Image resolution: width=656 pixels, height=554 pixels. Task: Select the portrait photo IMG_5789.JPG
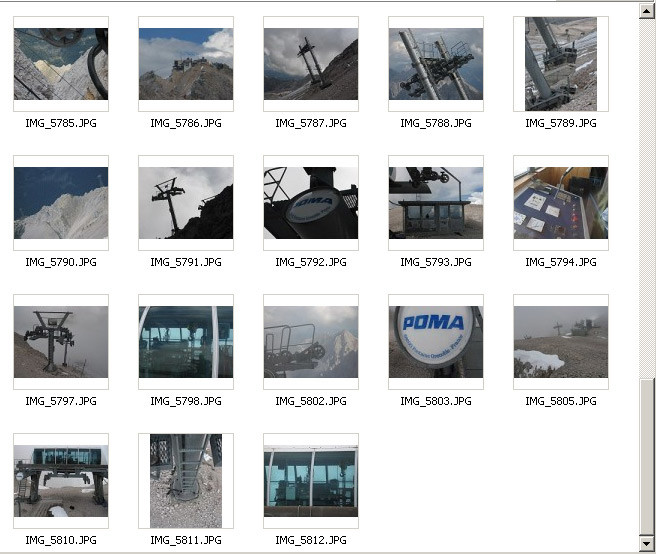[x=561, y=64]
